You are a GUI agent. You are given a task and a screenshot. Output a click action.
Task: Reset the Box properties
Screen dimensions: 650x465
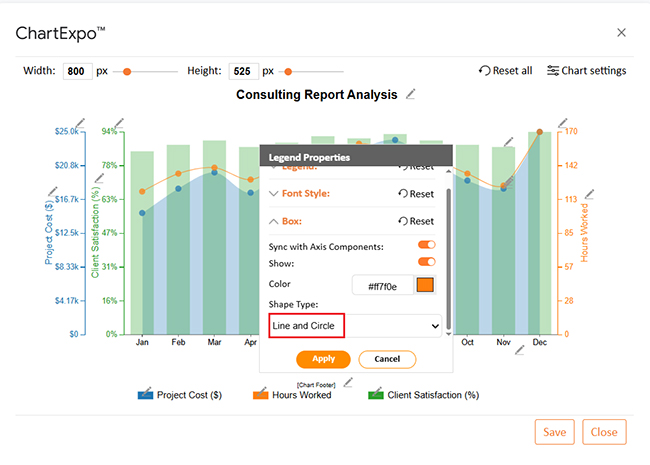coord(416,221)
